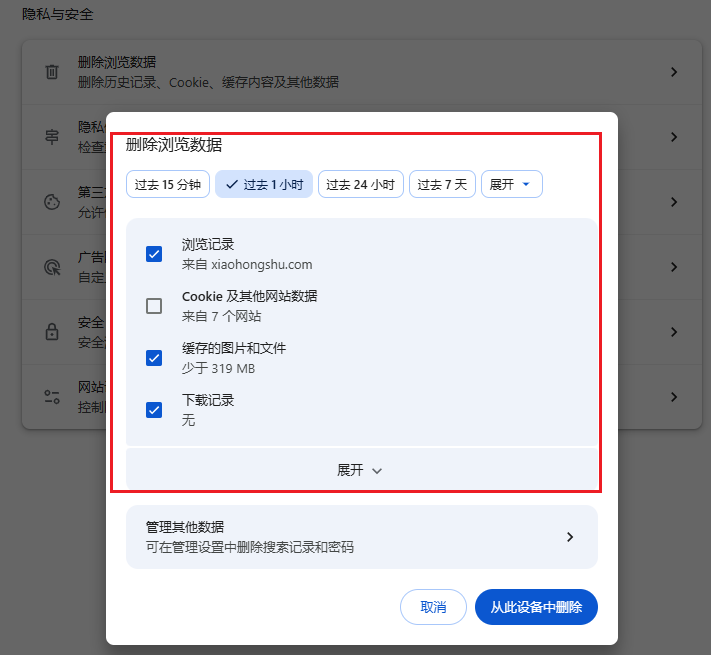Click 来自 xiaohongshu.com text
Screen dimensions: 711x655
pos(247,264)
